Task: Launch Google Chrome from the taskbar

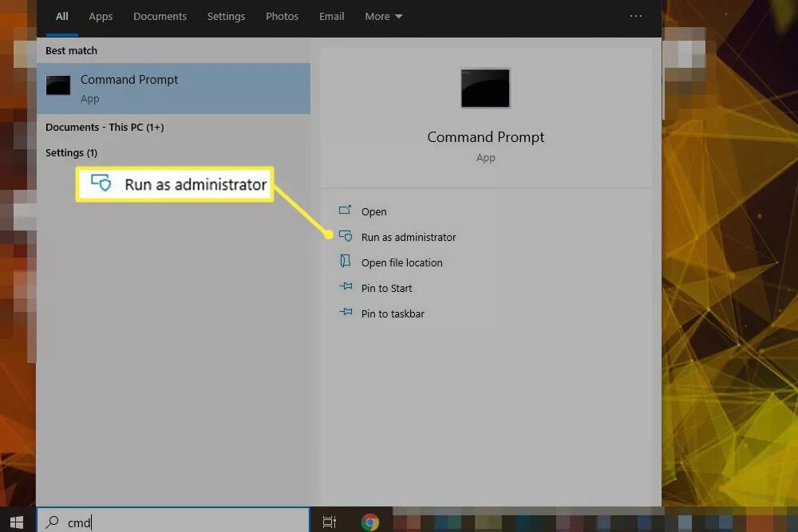Action: coord(370,522)
